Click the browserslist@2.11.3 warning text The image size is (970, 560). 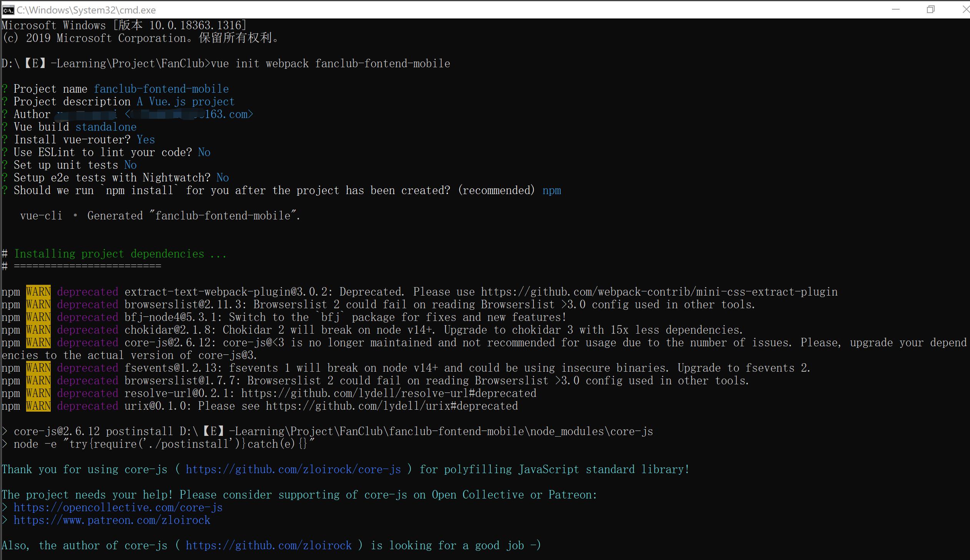click(440, 305)
